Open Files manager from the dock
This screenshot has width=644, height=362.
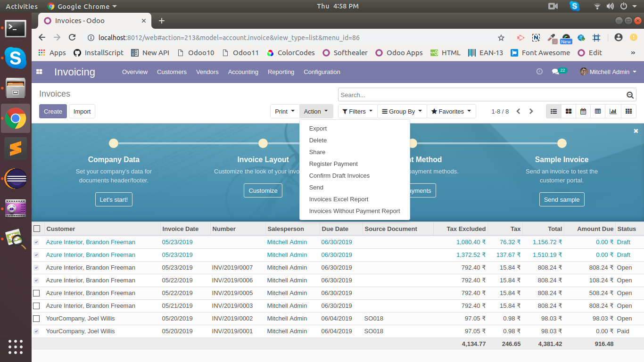pos(16,88)
